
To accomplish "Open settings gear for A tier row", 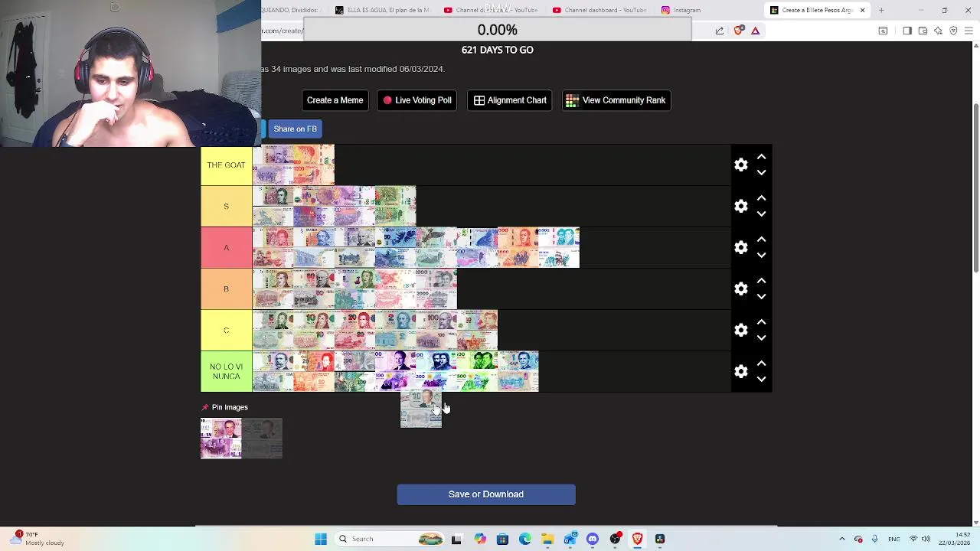I will click(x=740, y=247).
